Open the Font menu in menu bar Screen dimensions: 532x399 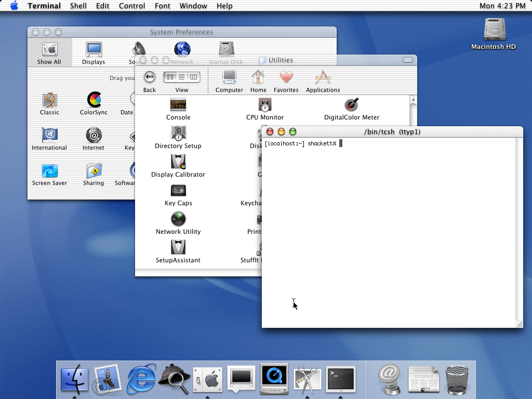(162, 6)
